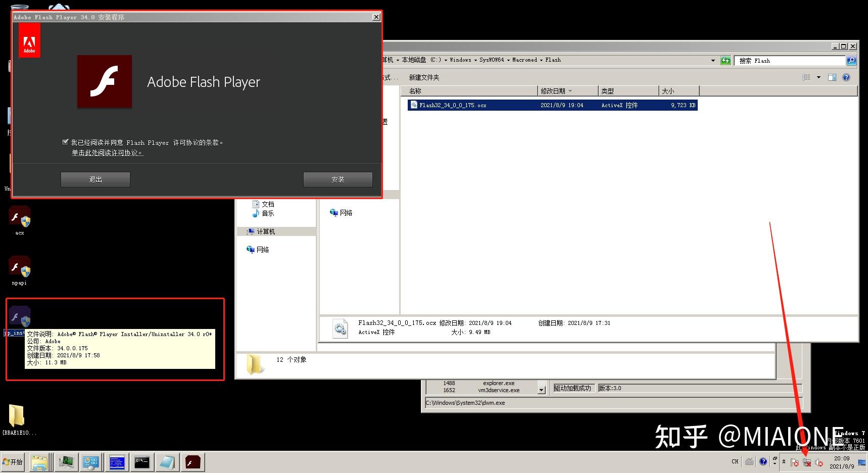868x473 pixels.
Task: Select the acx desktop installer icon
Action: tap(20, 220)
